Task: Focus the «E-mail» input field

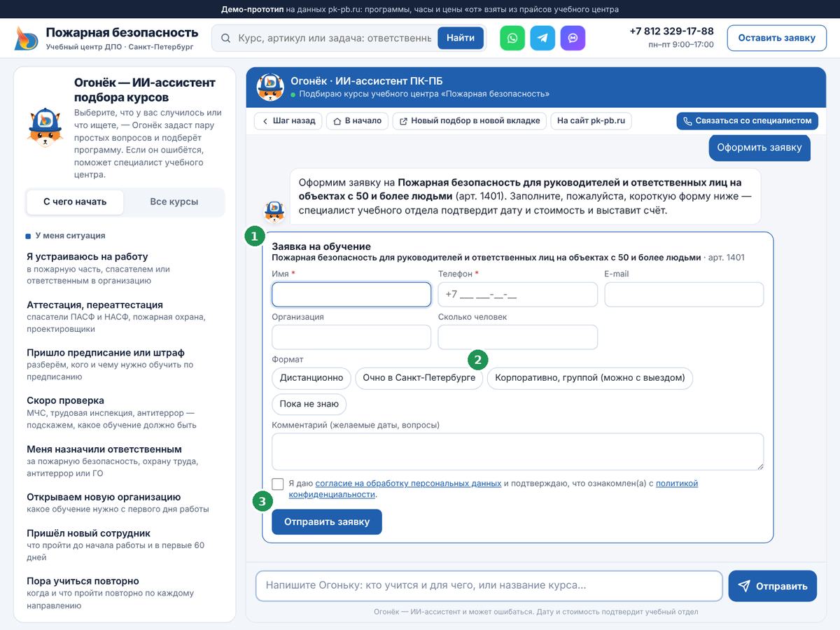Action: pyautogui.click(x=684, y=295)
